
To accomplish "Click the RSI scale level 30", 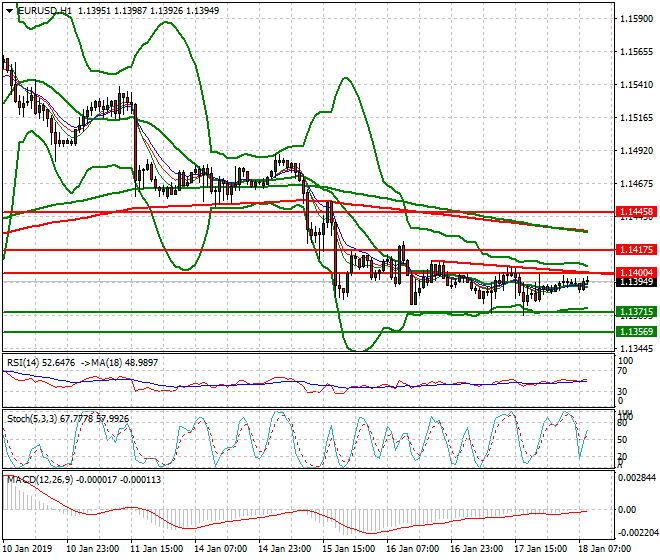I will [x=622, y=392].
